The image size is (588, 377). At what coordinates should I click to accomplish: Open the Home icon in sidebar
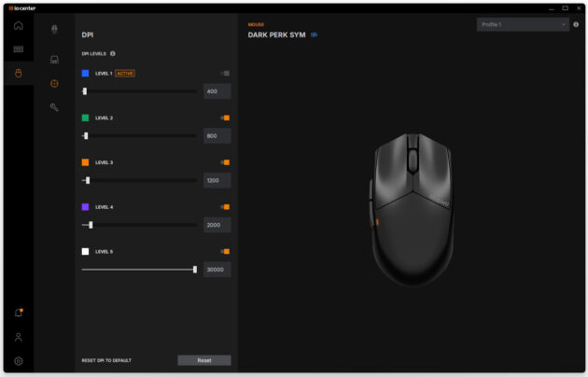click(x=19, y=25)
